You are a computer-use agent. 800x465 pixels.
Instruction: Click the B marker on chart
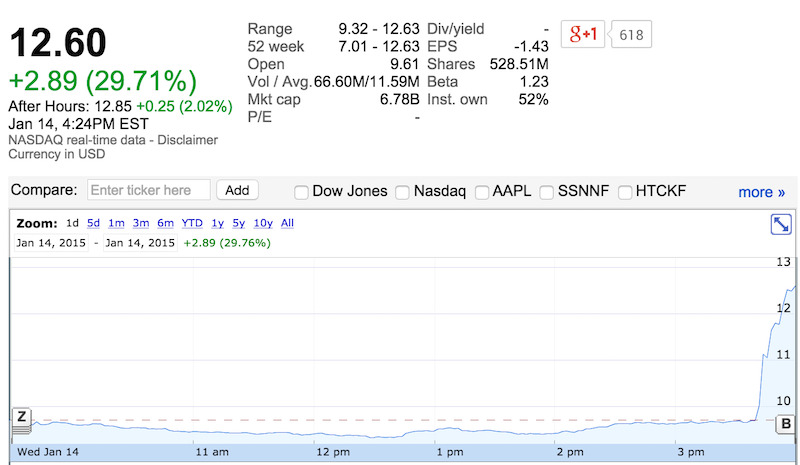785,424
